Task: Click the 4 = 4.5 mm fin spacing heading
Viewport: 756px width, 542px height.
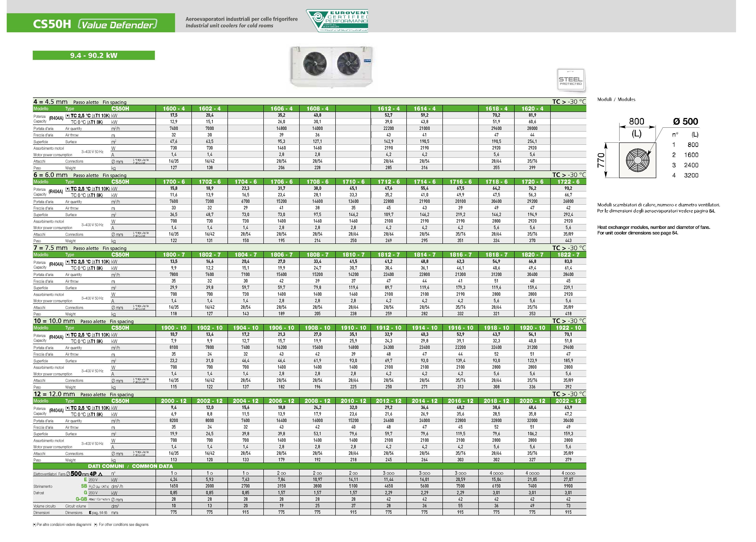Action: (50, 102)
